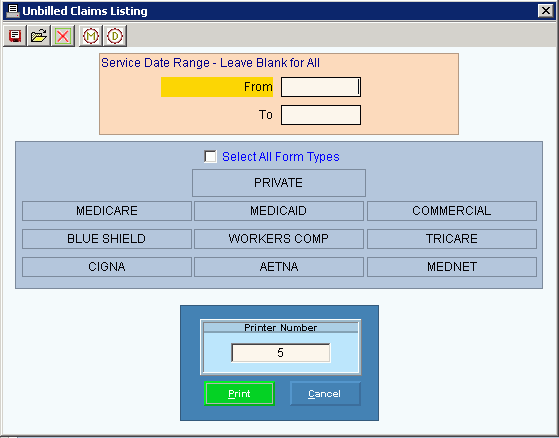Toggle the MEDICARE form type
The height and width of the screenshot is (438, 559).
(x=107, y=211)
